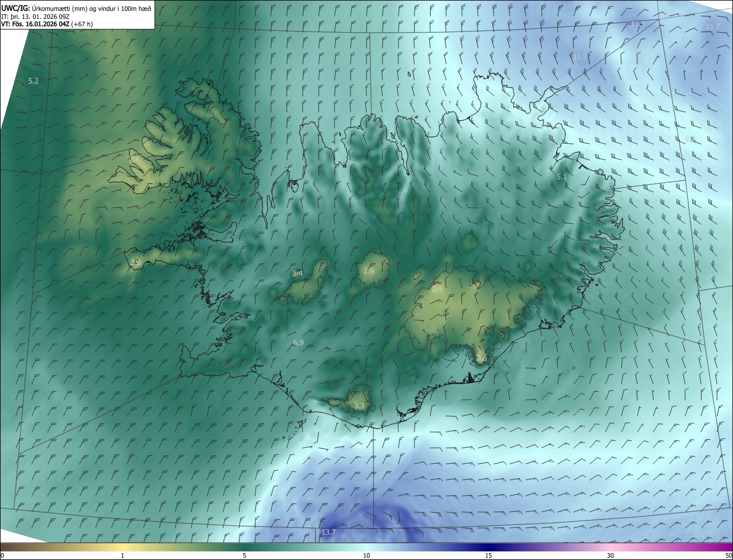Viewport: 733px width, 560px height.
Task: Select the 6.9 value label
Action: [x=298, y=342]
